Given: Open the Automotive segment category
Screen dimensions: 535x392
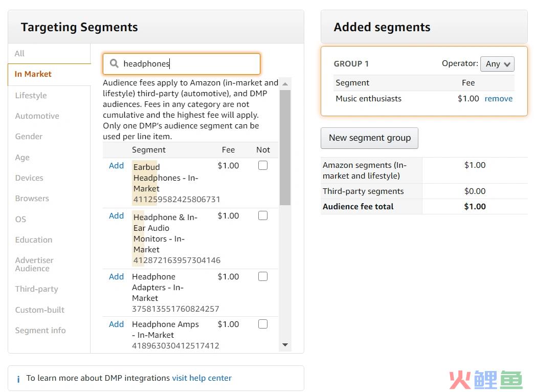Looking at the screenshot, I should pos(37,116).
